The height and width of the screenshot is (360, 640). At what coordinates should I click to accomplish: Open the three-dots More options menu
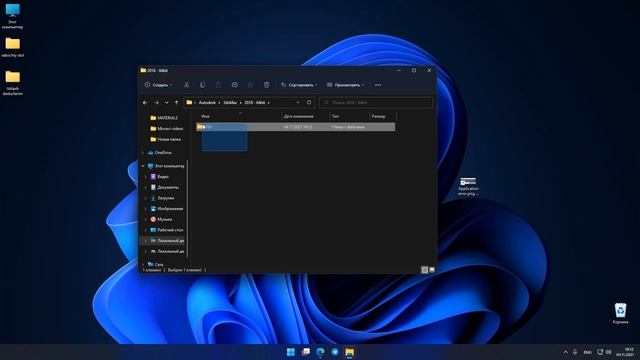coord(378,84)
